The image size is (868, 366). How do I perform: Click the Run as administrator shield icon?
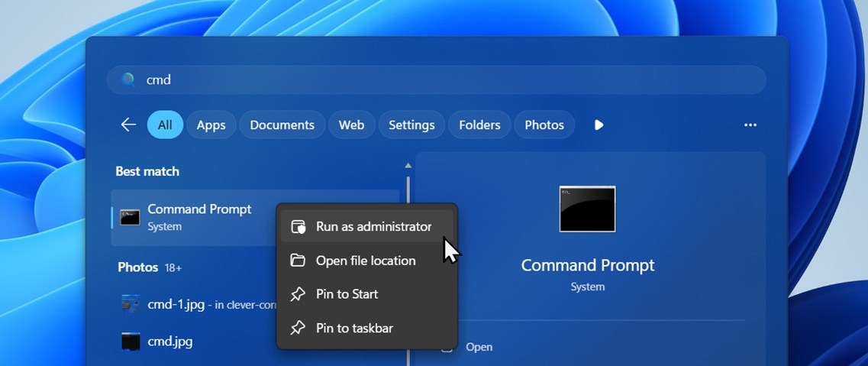298,226
